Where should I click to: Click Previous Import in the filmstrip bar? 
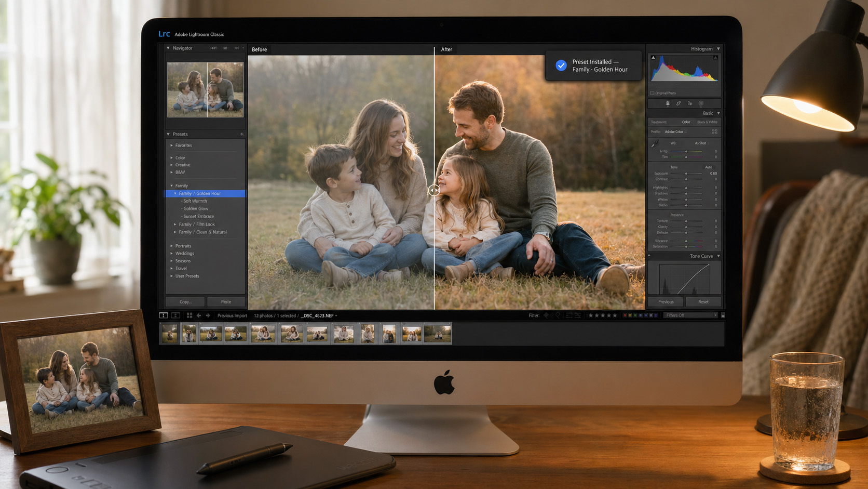[232, 315]
